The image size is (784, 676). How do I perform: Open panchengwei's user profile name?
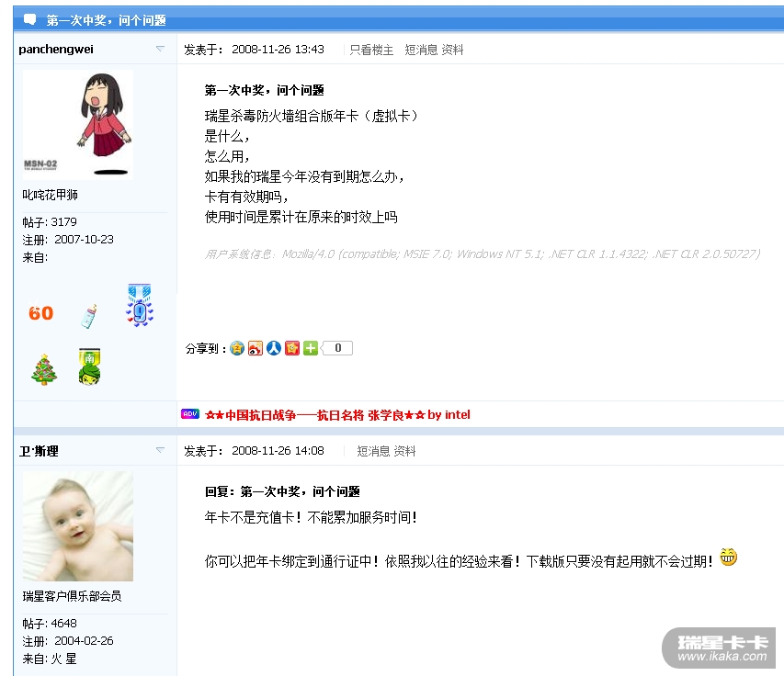click(x=56, y=49)
